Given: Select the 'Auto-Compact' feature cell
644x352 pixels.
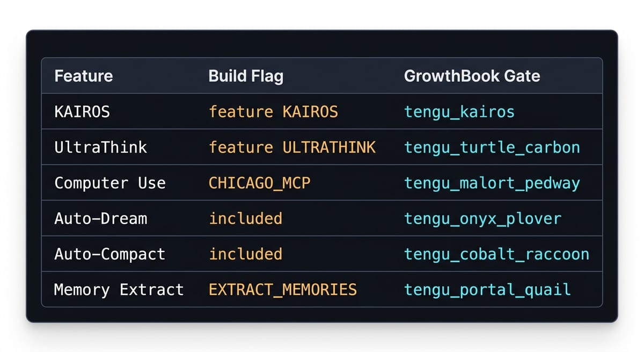Looking at the screenshot, I should tap(110, 254).
